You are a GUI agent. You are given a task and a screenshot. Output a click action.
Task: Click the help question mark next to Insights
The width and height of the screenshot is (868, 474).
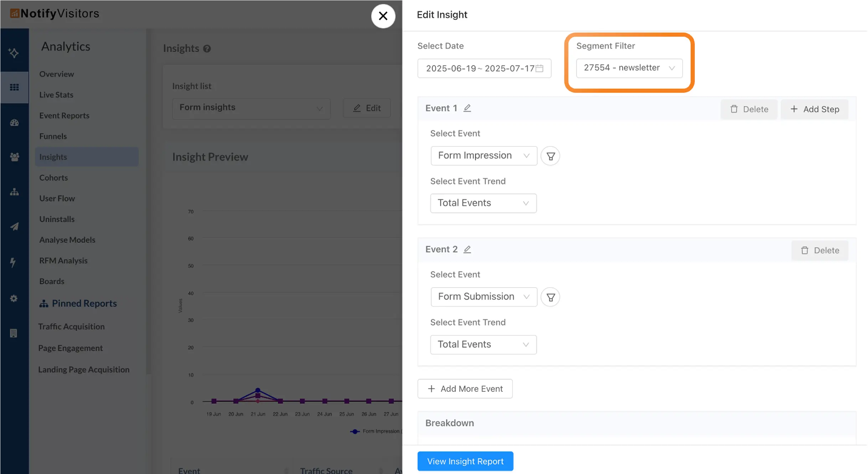tap(207, 48)
